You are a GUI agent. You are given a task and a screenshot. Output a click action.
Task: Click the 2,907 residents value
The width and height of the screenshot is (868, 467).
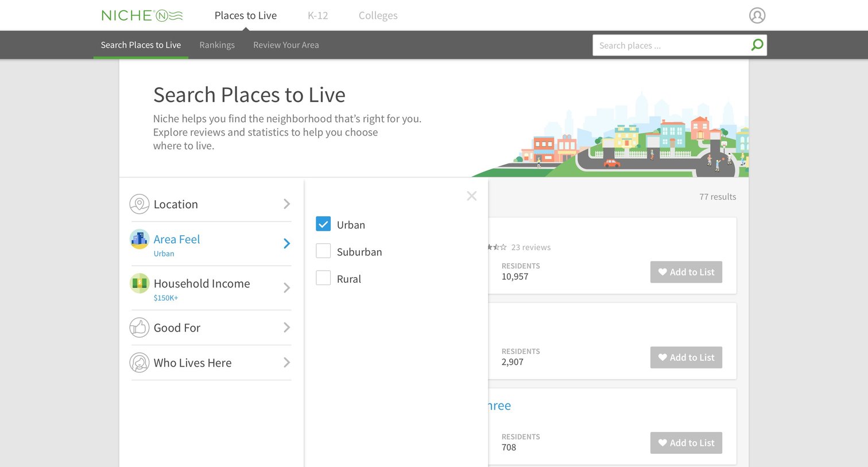[x=513, y=362]
